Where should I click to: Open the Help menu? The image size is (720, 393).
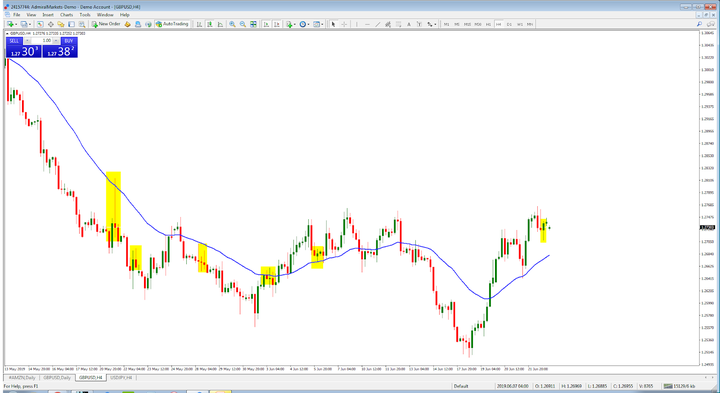point(124,15)
